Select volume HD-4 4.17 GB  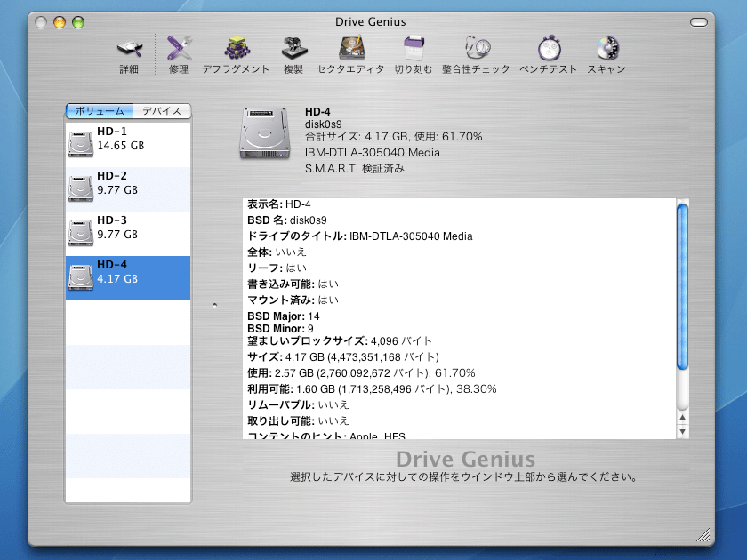[x=128, y=277]
